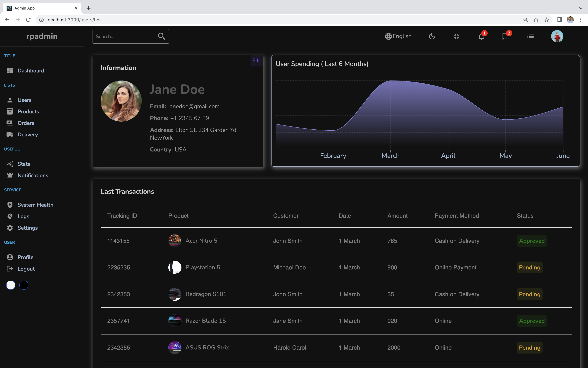Image resolution: width=588 pixels, height=368 pixels.
Task: Click the search magnifier icon
Action: (x=161, y=36)
